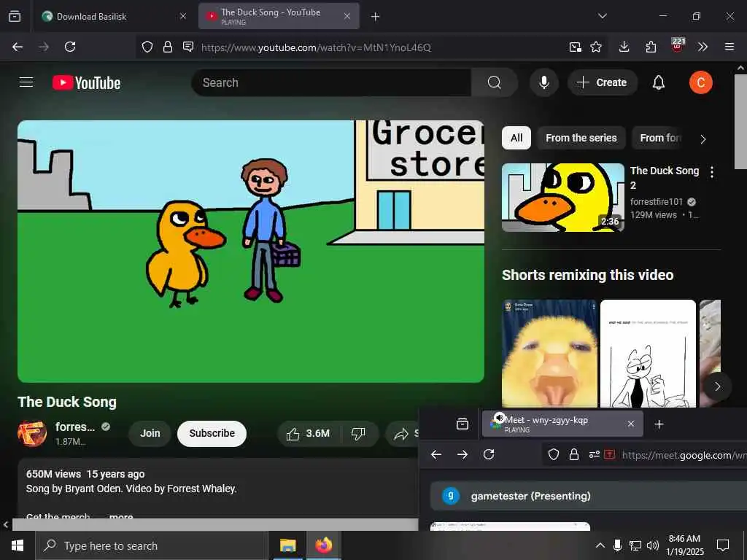Click the YouTube search magnifier button

[x=495, y=82]
